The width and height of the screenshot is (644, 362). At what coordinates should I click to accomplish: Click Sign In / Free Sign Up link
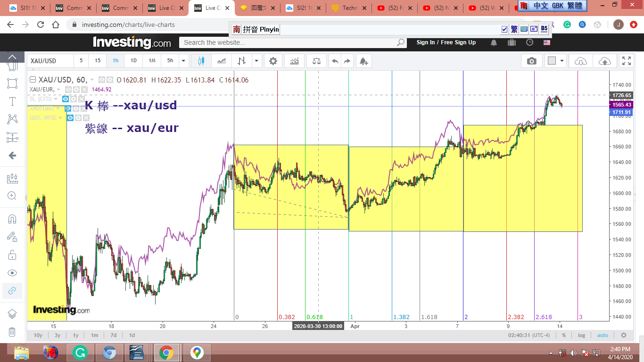446,42
